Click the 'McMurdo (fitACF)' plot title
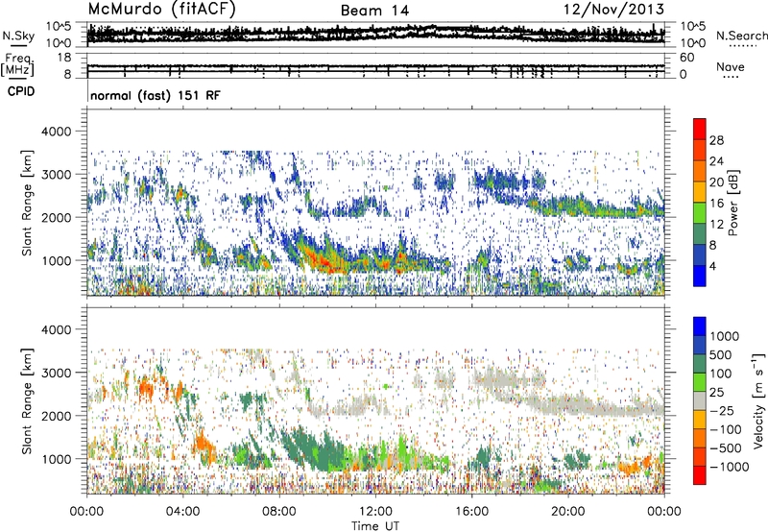The width and height of the screenshot is (768, 532). point(161,10)
